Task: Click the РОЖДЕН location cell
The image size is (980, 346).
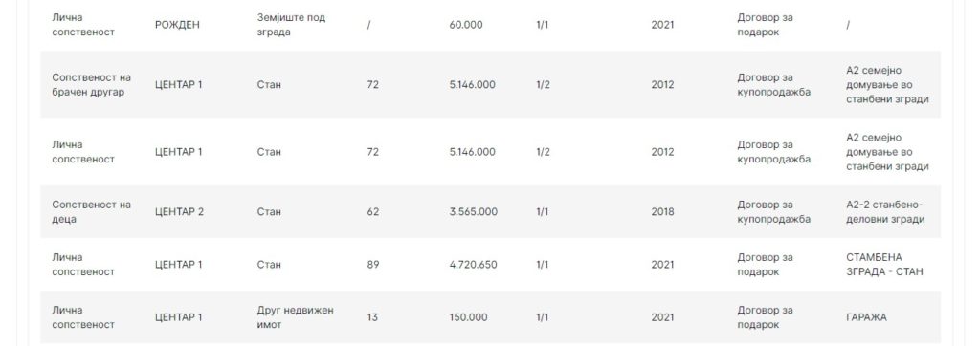Action: tap(177, 25)
